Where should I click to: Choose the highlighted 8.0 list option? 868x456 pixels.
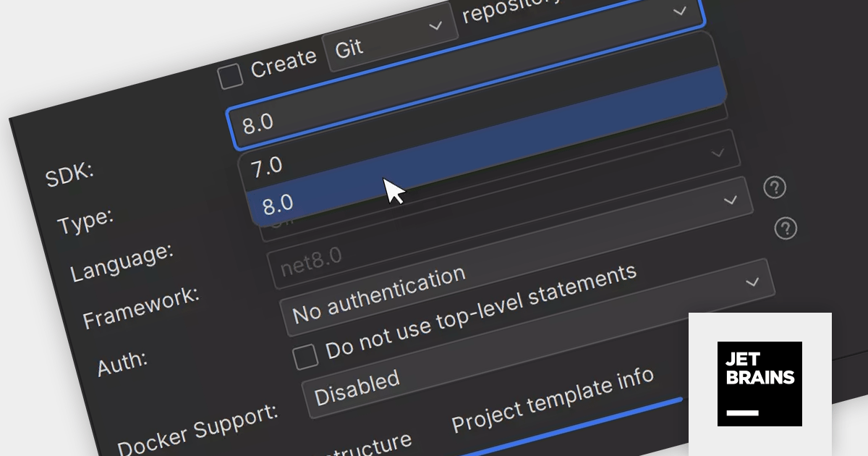click(278, 204)
